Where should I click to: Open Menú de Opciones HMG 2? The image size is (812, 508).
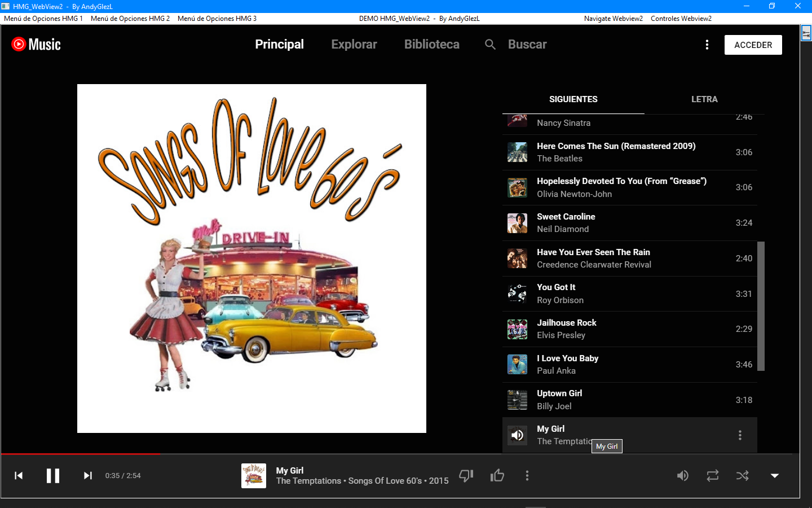(x=130, y=19)
